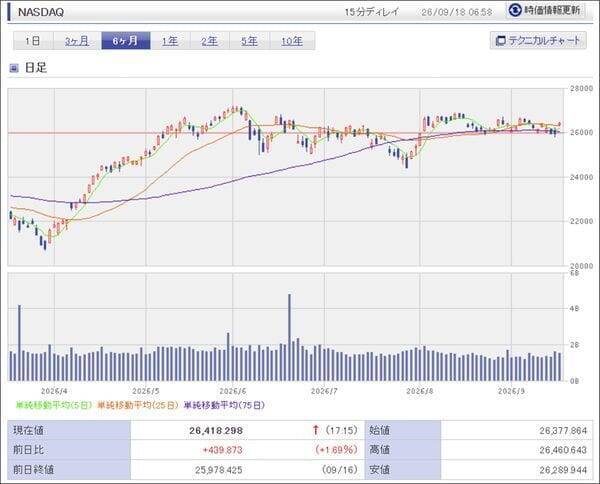Screen dimensions: 600x484
Task: Switch chart to 2年 period
Action: coord(210,41)
